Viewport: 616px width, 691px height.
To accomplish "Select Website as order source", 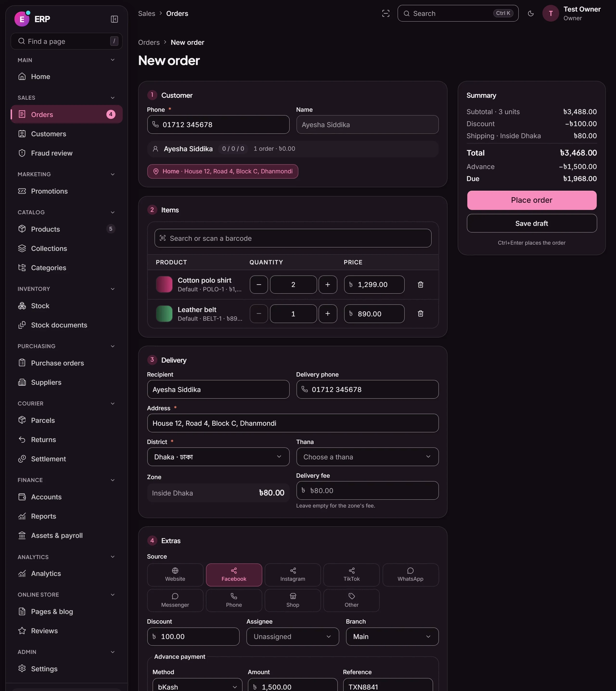I will click(175, 575).
